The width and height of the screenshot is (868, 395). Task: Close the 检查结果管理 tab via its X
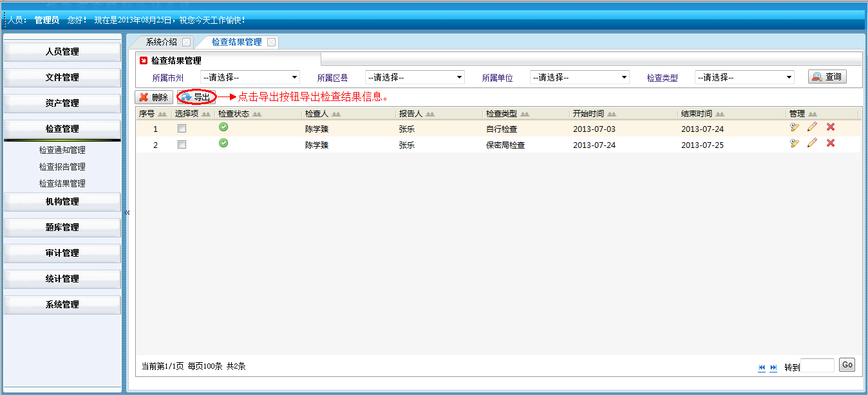(271, 42)
